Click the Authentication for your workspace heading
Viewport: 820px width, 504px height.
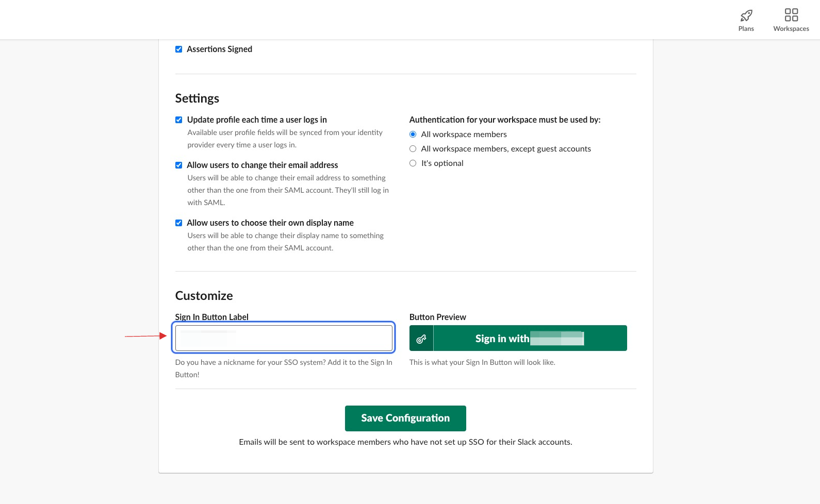point(505,120)
